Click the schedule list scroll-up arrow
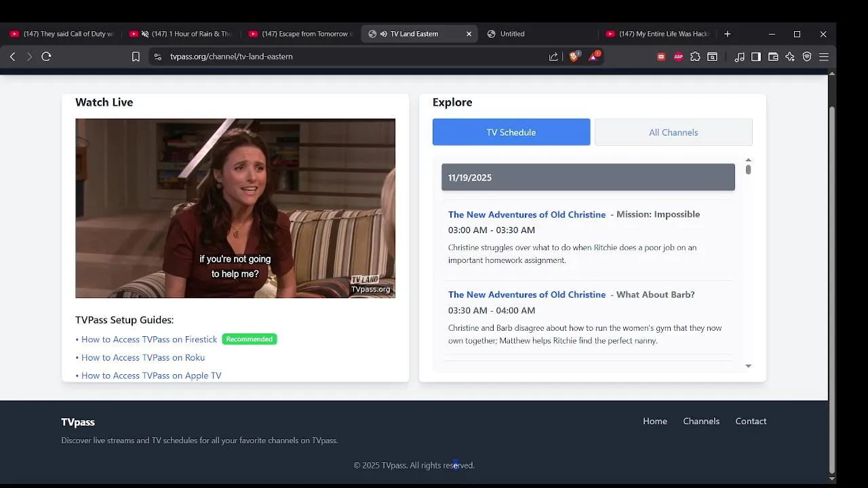Screen dimensions: 868x488 [748, 160]
